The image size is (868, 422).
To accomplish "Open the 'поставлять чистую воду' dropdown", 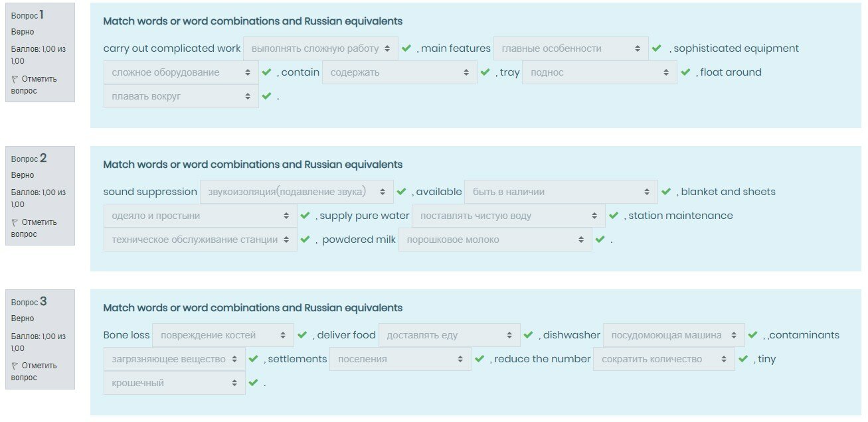I will [508, 216].
